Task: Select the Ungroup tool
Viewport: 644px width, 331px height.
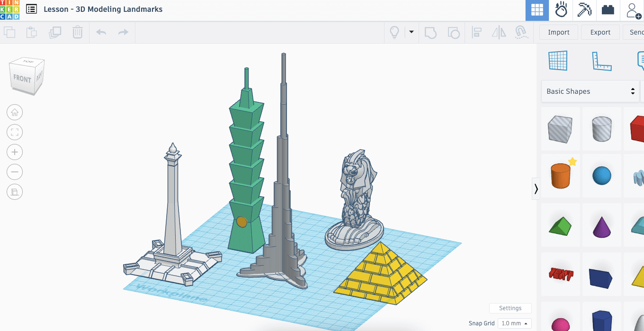Action: 454,32
